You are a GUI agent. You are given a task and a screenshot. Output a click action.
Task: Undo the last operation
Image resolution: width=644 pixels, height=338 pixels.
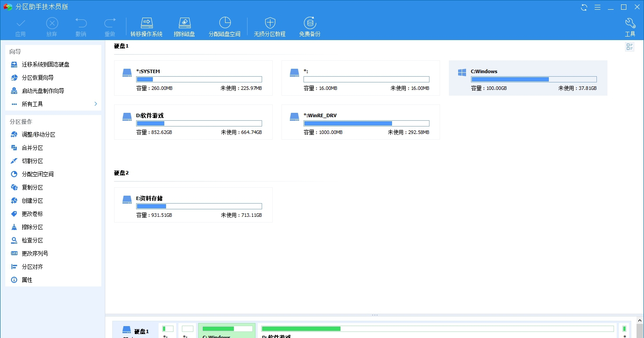pyautogui.click(x=81, y=26)
